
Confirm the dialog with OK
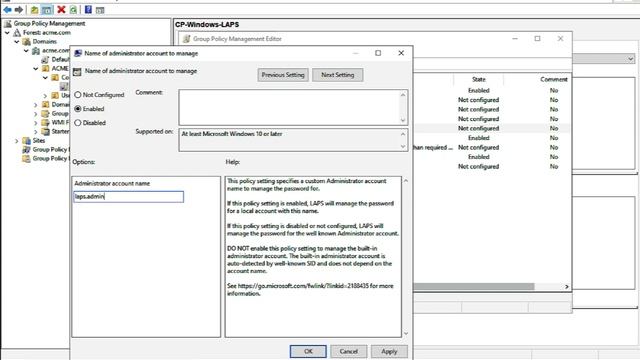[x=308, y=351]
